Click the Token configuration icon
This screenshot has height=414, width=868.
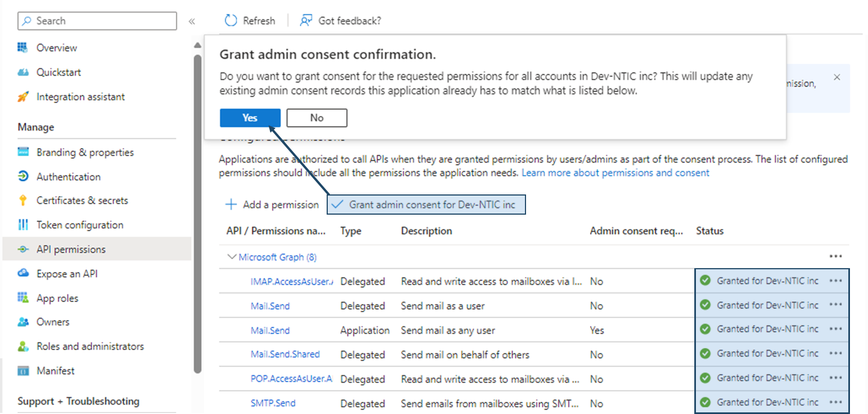tap(23, 224)
